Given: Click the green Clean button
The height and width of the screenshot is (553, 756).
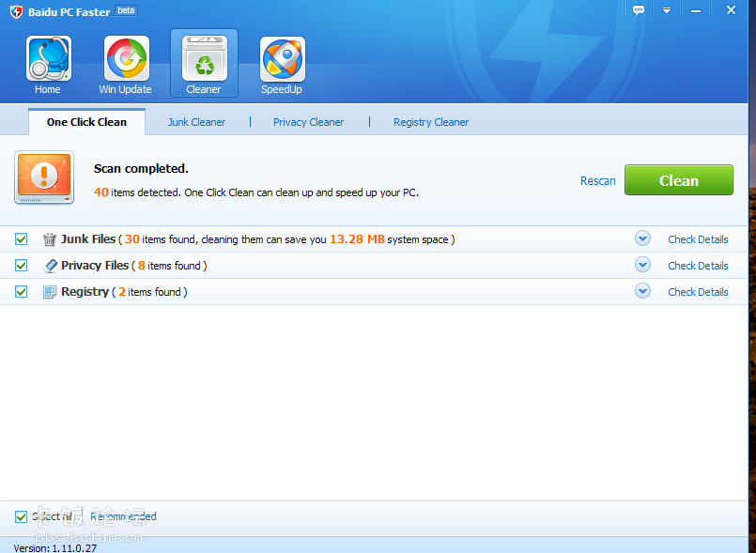Looking at the screenshot, I should (679, 180).
